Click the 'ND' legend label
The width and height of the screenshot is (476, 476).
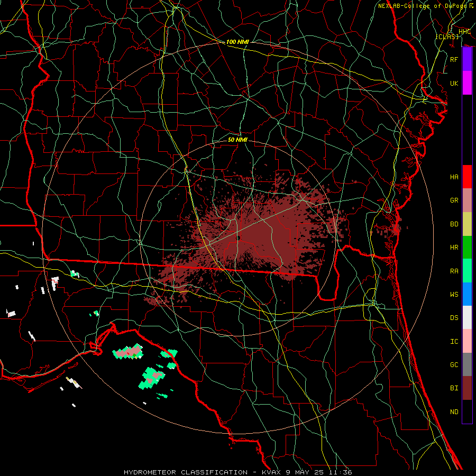point(454,411)
